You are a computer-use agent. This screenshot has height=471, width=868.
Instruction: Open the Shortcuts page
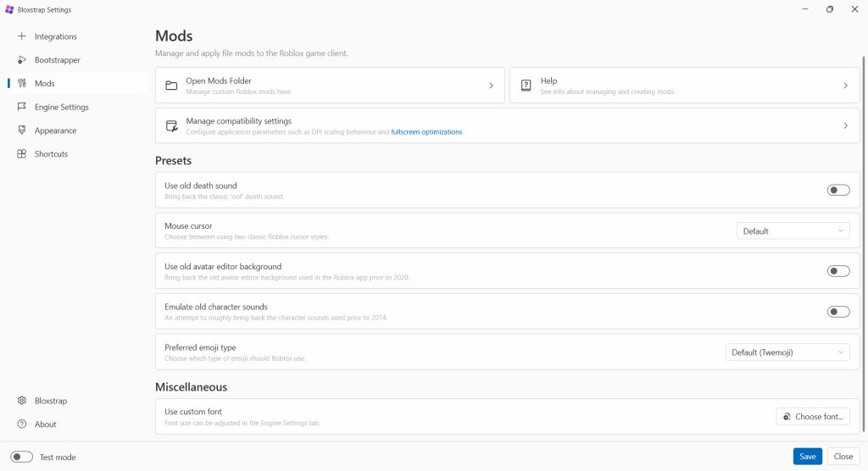point(51,154)
